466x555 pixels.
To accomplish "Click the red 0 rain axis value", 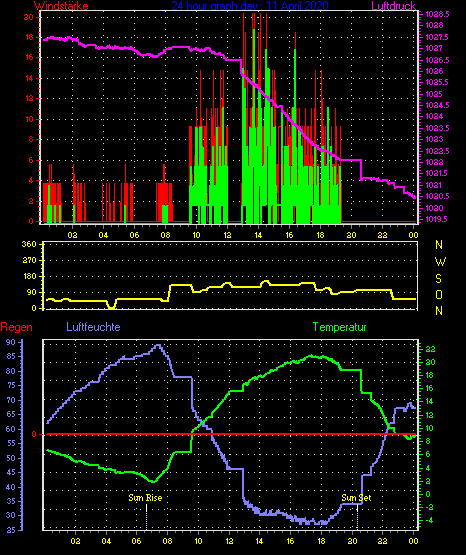I will pos(34,434).
